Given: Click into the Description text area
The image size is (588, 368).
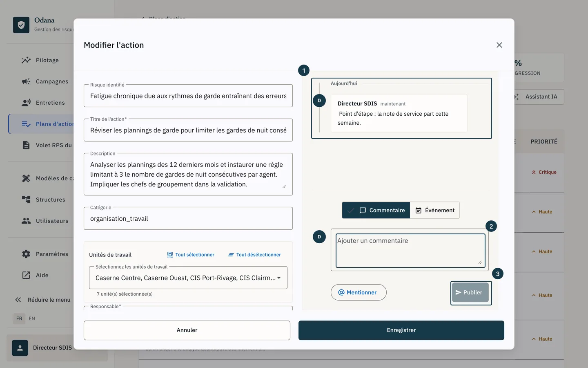Looking at the screenshot, I should click(x=188, y=174).
